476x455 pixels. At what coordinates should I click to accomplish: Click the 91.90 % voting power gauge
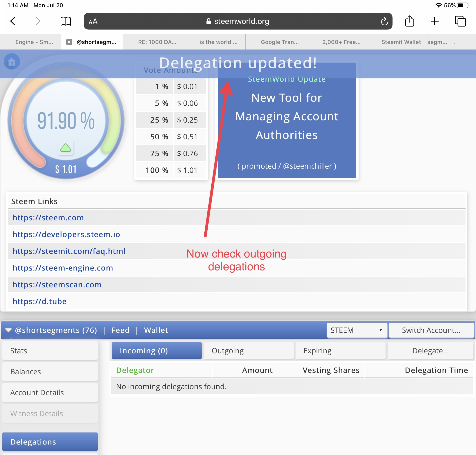pos(66,120)
